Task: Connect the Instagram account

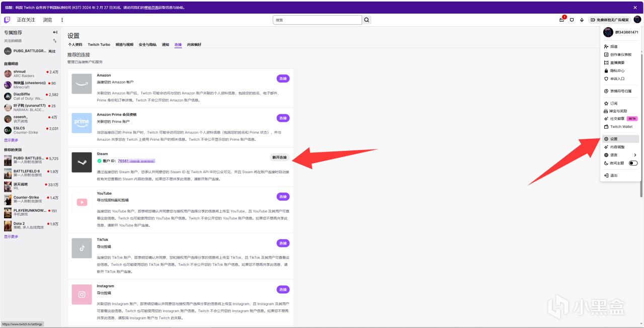Action: pos(283,289)
